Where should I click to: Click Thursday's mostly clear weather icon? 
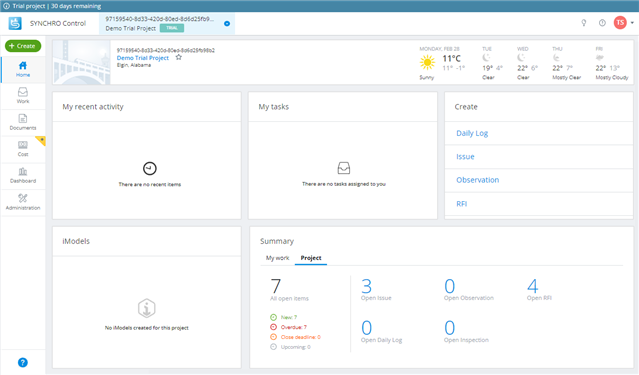pos(556,57)
